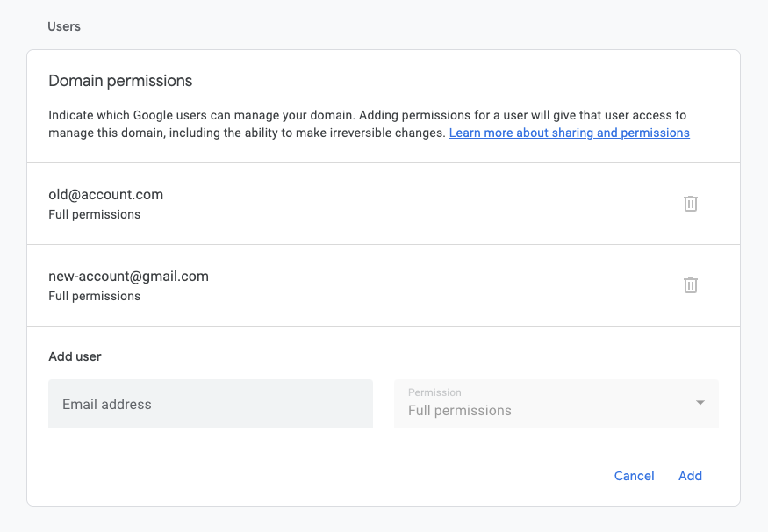Open the Permission dropdown menu

pyautogui.click(x=556, y=404)
